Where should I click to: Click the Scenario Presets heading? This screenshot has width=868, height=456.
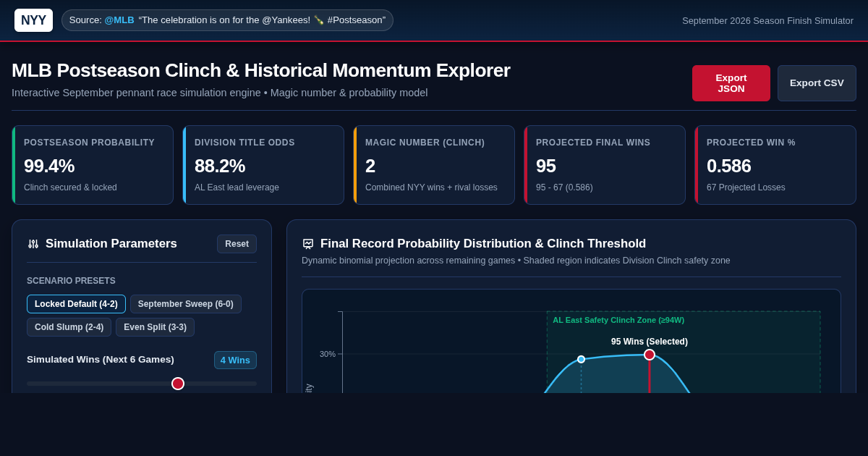point(71,281)
